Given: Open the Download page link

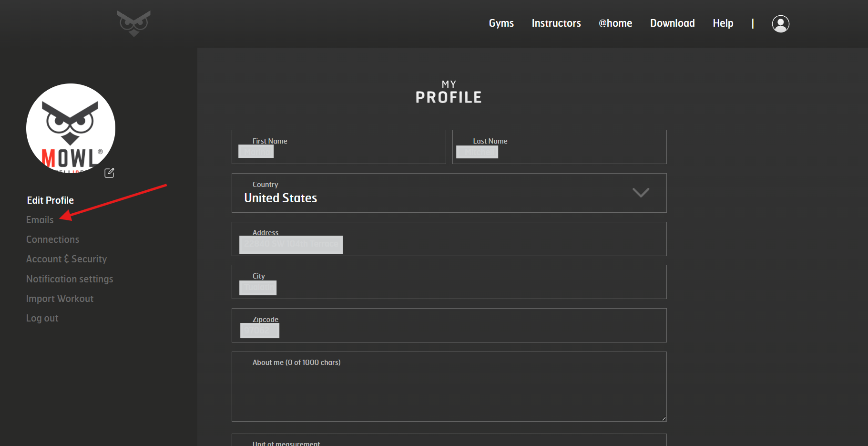Looking at the screenshot, I should [672, 23].
